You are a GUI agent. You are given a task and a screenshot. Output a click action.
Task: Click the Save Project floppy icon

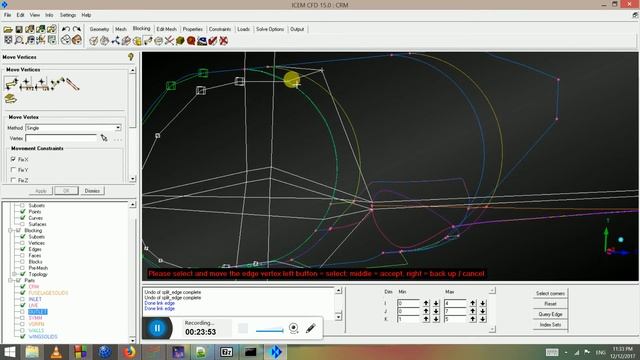point(19,29)
